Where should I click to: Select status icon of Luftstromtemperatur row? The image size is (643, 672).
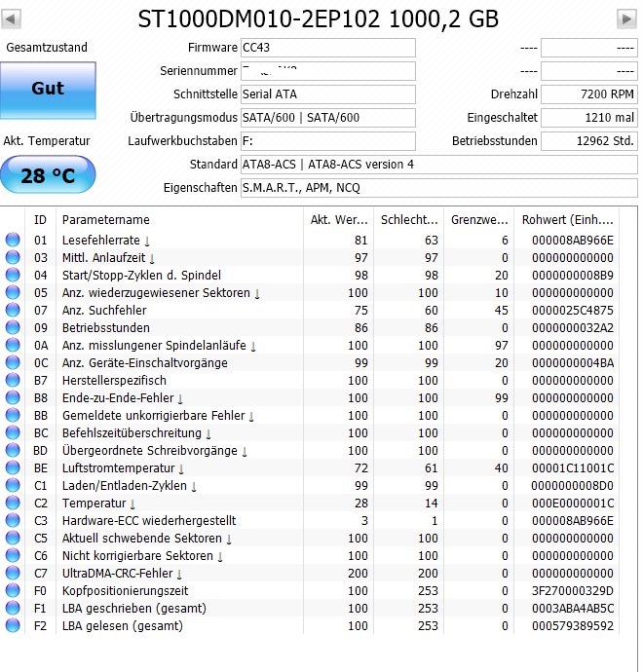(x=13, y=467)
